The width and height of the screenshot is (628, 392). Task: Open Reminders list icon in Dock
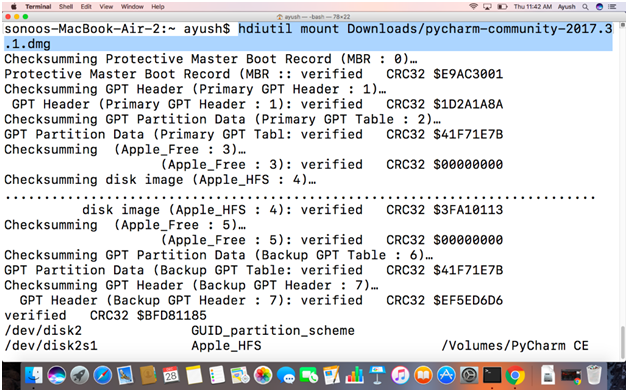pos(217,375)
